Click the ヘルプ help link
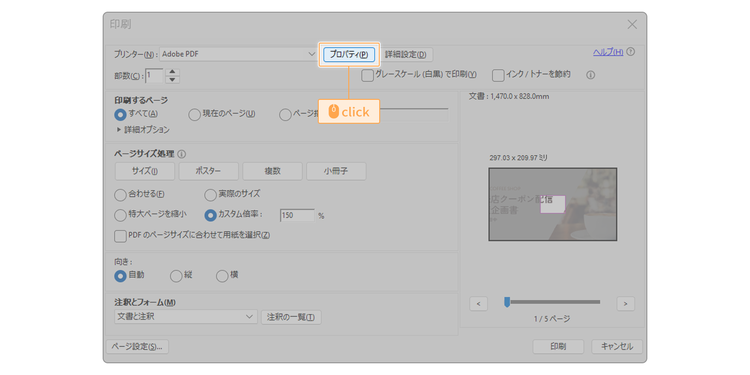750x375 pixels. point(608,52)
